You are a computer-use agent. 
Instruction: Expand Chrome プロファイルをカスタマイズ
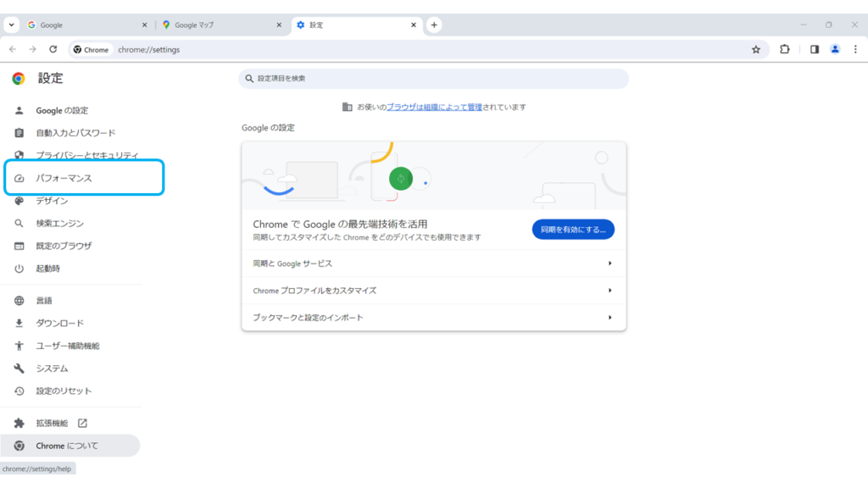click(x=434, y=291)
